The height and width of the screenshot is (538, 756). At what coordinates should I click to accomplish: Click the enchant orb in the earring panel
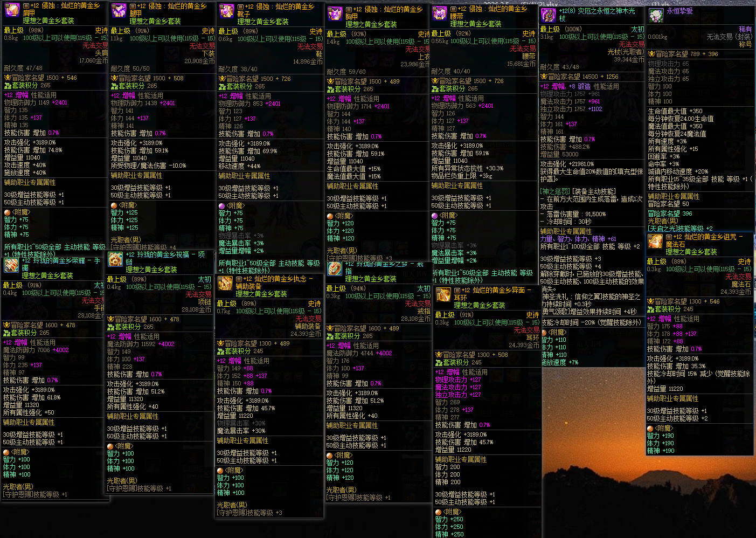[x=438, y=512]
